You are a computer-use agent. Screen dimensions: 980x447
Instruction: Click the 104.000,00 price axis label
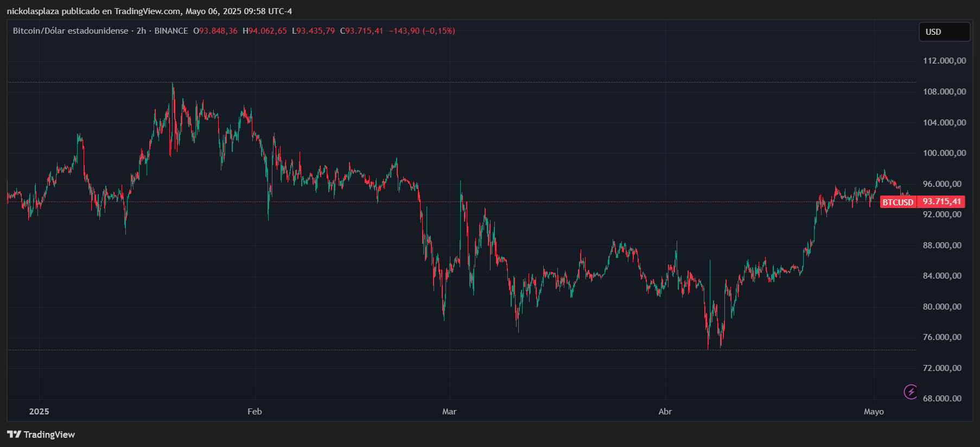tap(944, 123)
